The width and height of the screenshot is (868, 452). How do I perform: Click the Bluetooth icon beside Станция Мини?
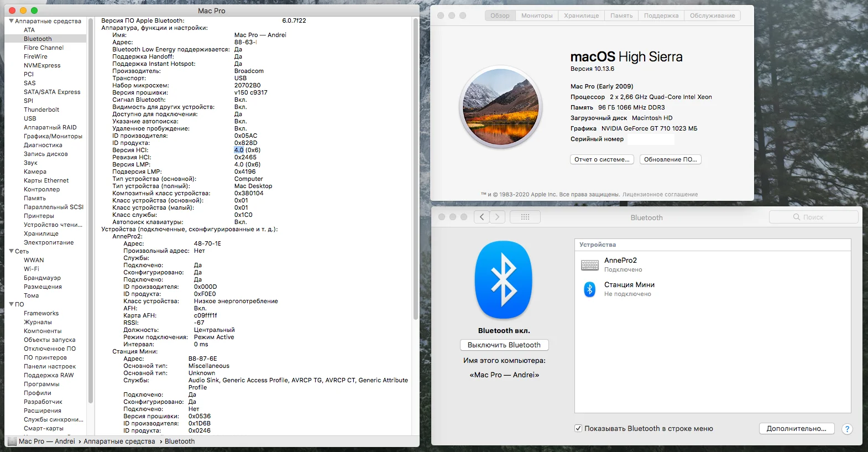point(590,289)
